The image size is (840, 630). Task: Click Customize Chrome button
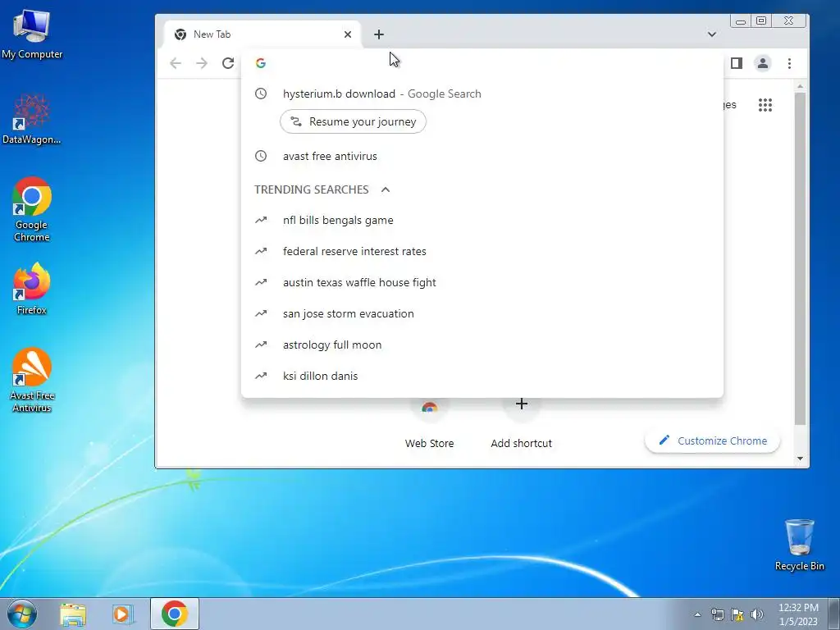713,441
